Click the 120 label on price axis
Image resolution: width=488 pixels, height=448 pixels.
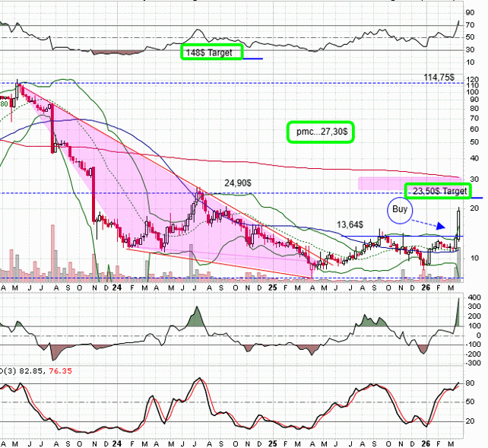[x=473, y=79]
